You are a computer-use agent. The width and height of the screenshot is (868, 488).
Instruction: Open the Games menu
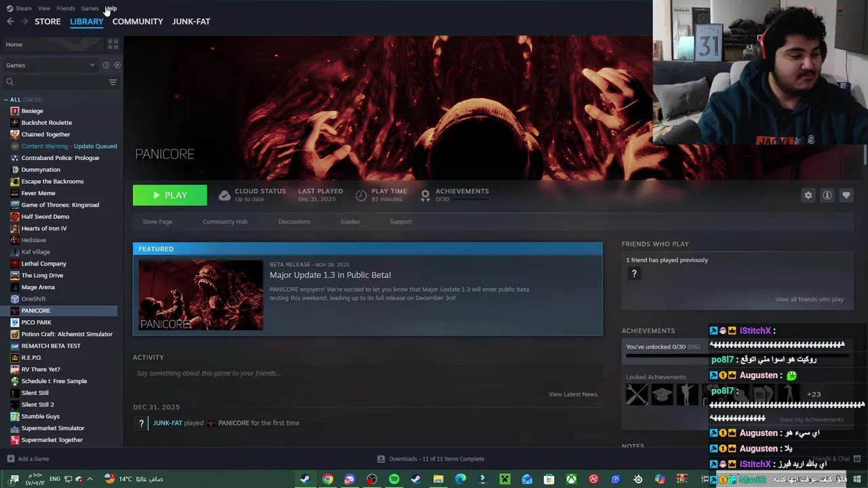click(90, 8)
